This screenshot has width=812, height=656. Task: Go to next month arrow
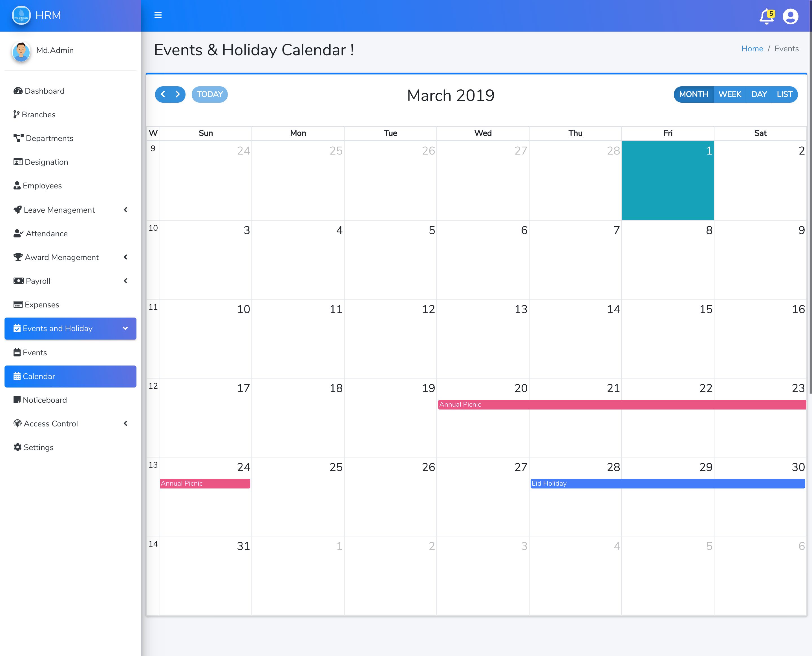click(x=178, y=94)
